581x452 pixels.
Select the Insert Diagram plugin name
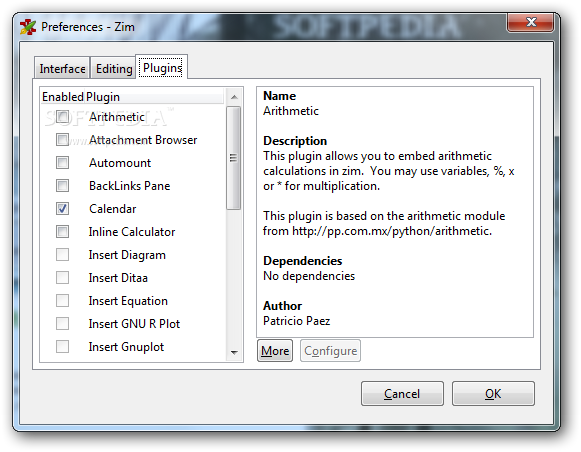click(127, 255)
